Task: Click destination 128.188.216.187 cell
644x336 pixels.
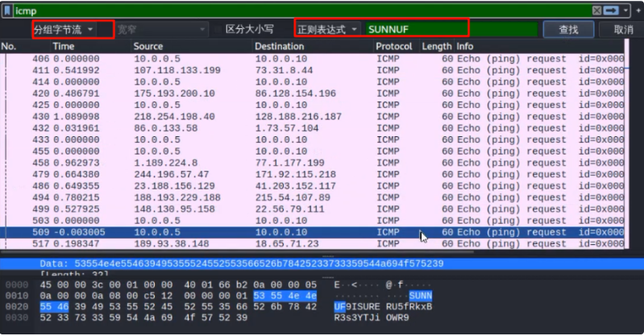Action: (298, 116)
